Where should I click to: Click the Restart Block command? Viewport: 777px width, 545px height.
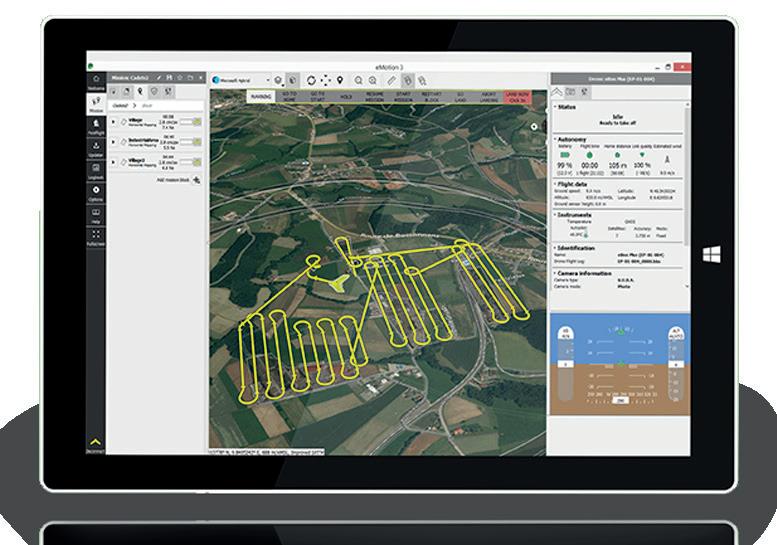click(432, 97)
